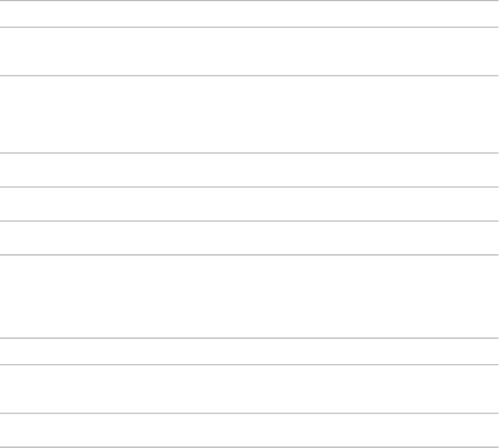Select the thin eighth empty row
499x448 pixels.
249,352
